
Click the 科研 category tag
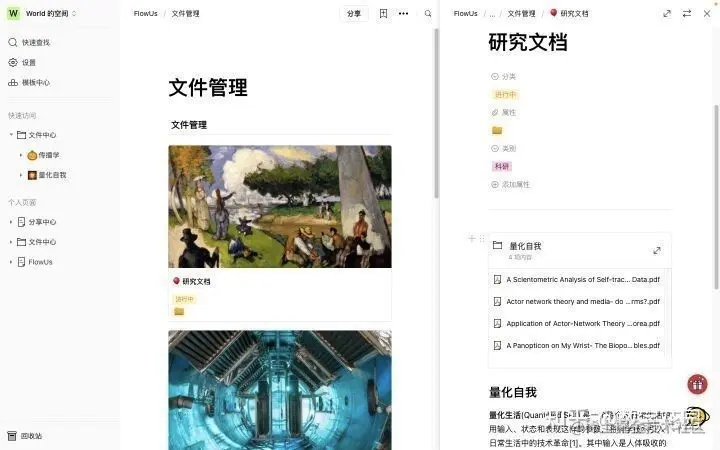tap(501, 166)
